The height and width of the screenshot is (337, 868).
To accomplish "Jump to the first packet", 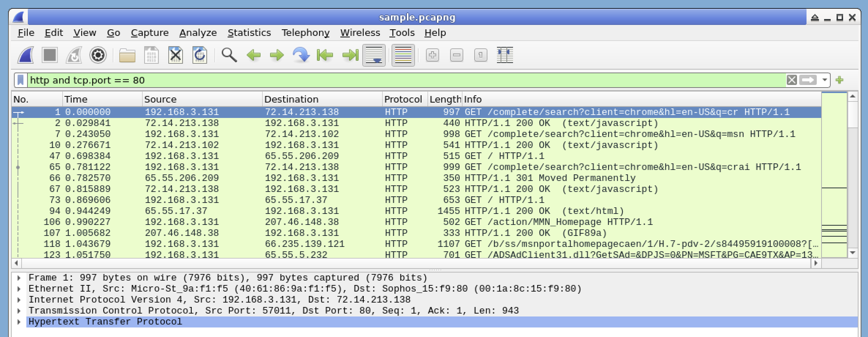I will (x=325, y=55).
